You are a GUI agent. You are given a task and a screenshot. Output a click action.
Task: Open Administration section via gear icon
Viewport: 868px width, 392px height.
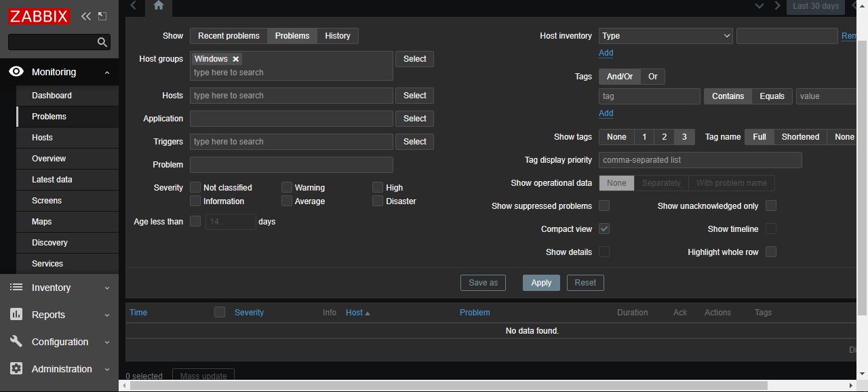pyautogui.click(x=17, y=369)
